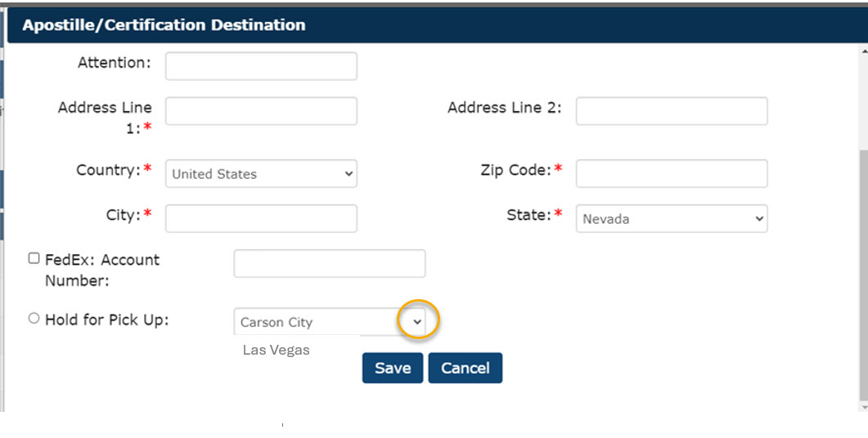Select the Zip Code input box
This screenshot has height=438, width=868.
pyautogui.click(x=671, y=173)
